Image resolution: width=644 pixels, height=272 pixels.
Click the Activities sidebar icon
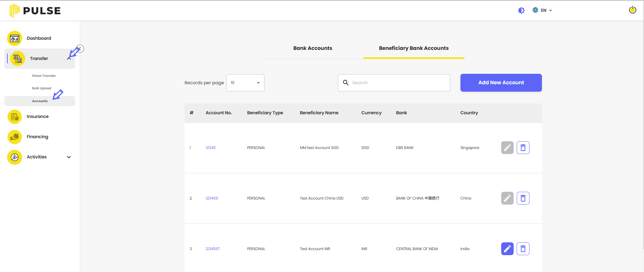[x=14, y=157]
